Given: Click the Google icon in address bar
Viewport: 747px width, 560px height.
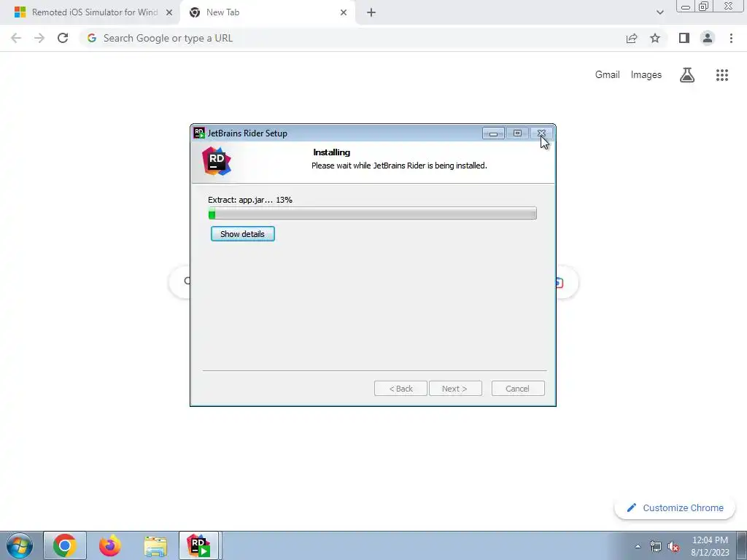Looking at the screenshot, I should tap(92, 38).
